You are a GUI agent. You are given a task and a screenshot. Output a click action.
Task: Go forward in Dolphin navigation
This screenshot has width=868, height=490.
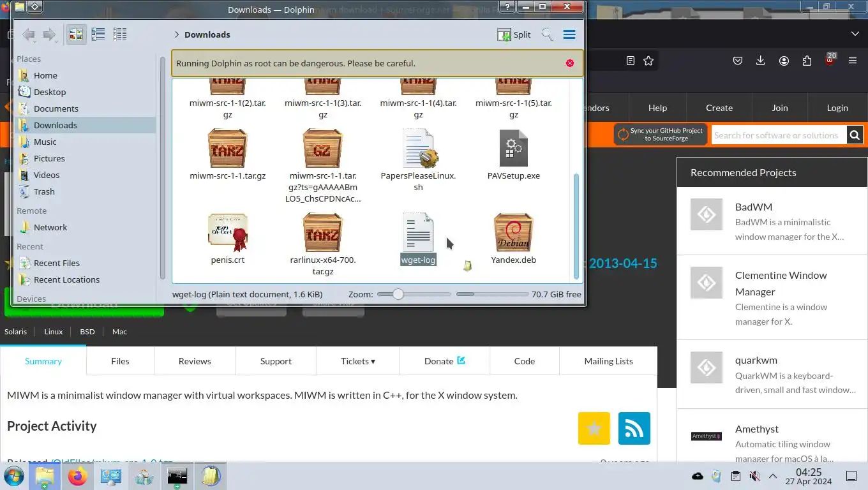tap(49, 34)
